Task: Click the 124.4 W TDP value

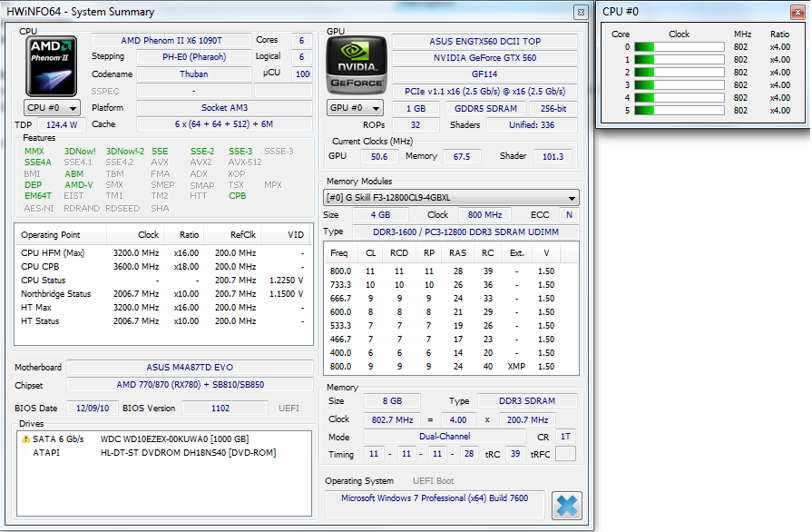Action: 62,125
